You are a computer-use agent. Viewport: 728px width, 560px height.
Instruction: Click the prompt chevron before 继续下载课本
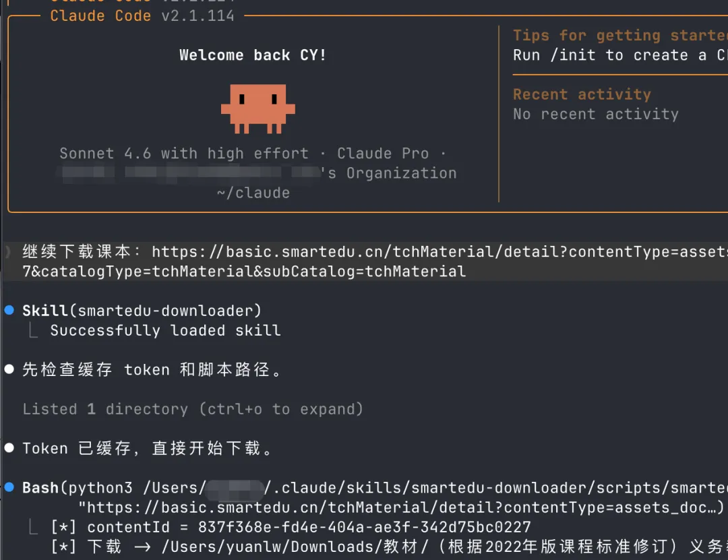[7, 251]
